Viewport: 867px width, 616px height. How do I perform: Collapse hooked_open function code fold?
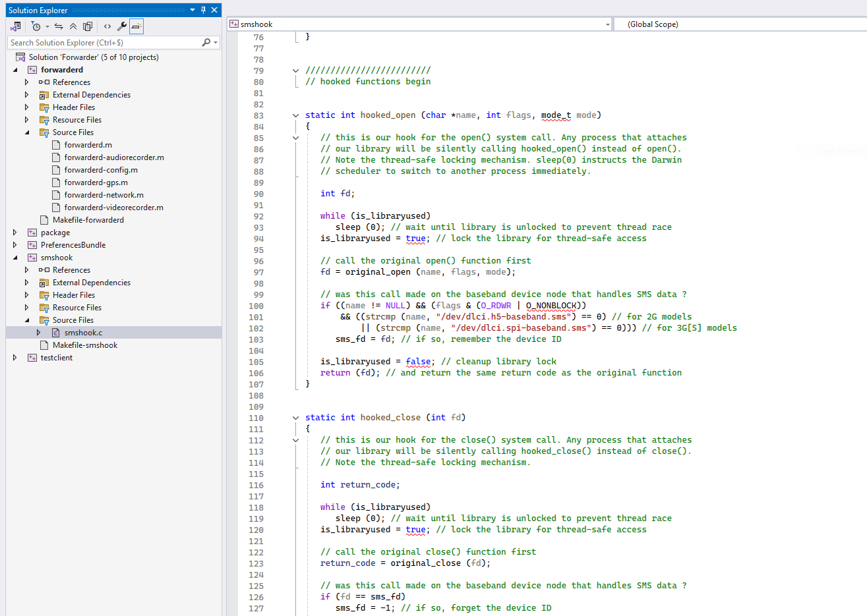click(296, 115)
